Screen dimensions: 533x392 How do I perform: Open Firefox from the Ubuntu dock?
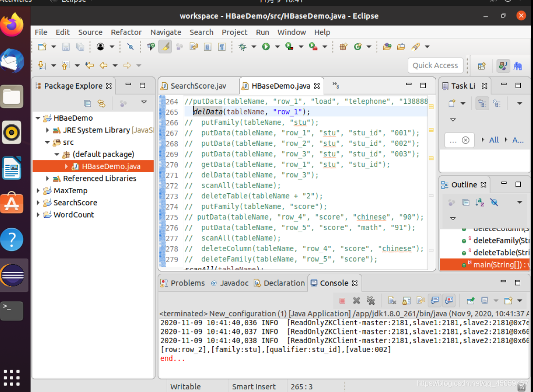coord(12,25)
